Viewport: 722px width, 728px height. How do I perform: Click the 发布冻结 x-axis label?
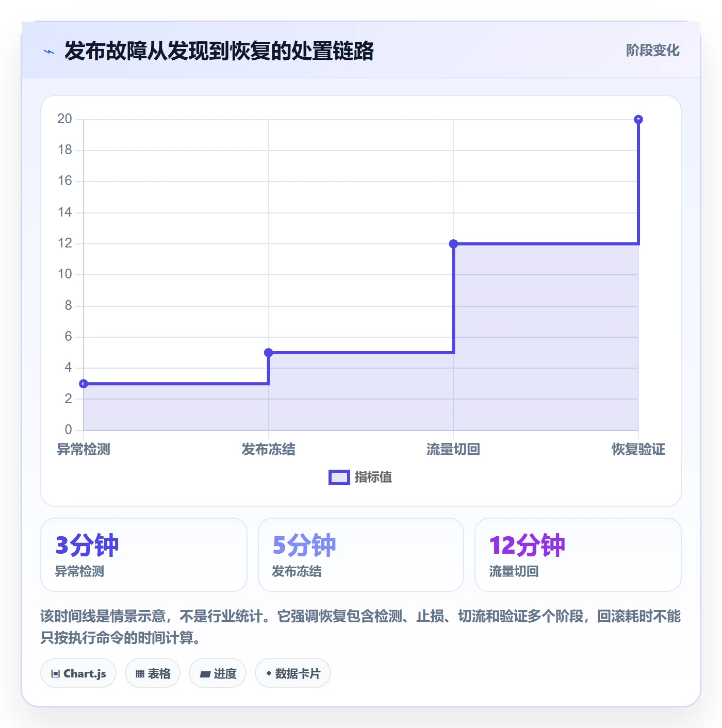pyautogui.click(x=268, y=450)
